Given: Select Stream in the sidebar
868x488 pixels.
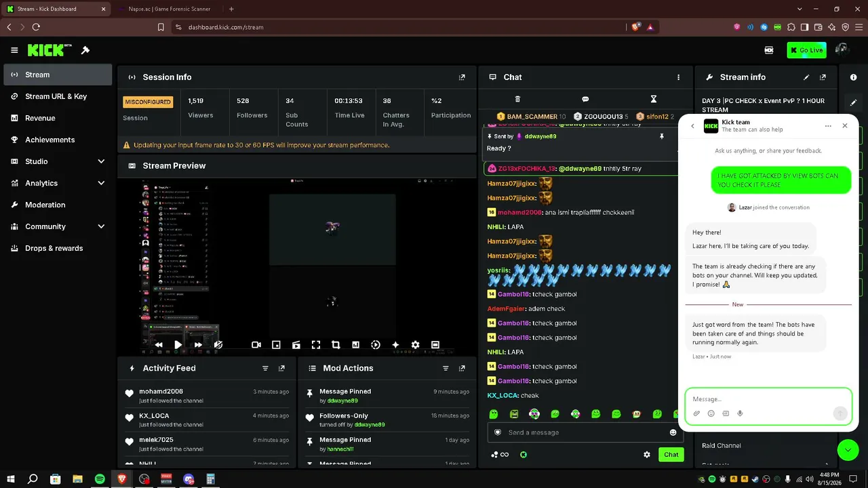Looking at the screenshot, I should pos(58,75).
